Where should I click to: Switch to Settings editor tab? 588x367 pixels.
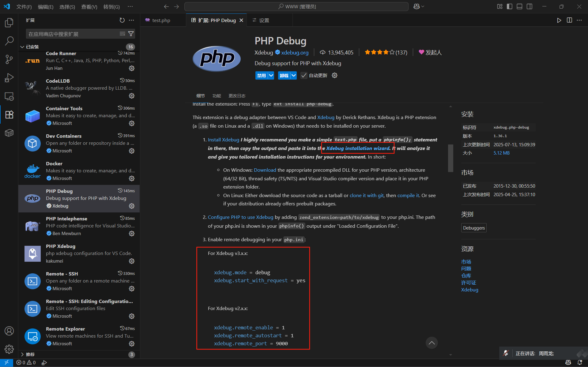tap(264, 20)
